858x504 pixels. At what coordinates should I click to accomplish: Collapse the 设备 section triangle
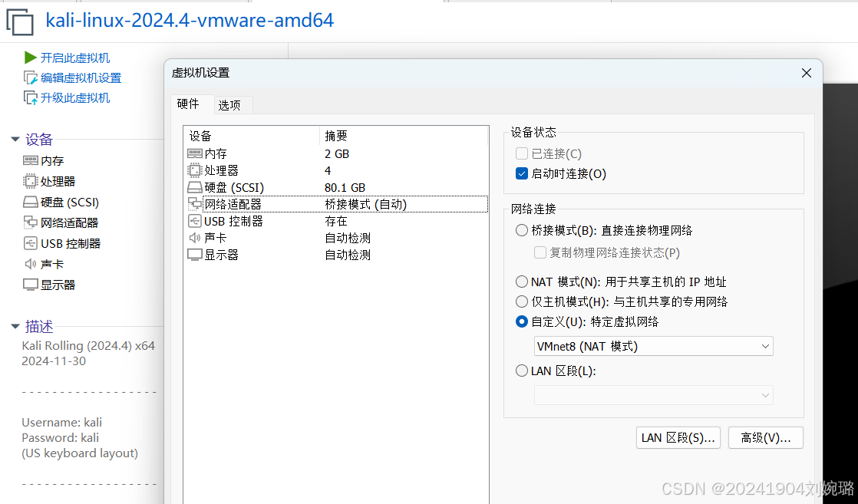(15, 140)
